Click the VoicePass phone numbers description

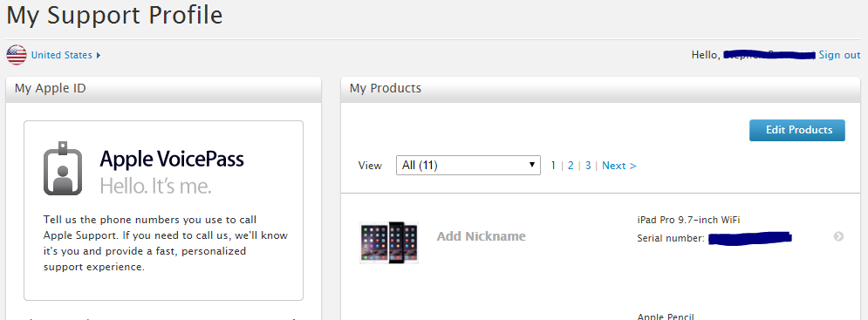(x=166, y=243)
